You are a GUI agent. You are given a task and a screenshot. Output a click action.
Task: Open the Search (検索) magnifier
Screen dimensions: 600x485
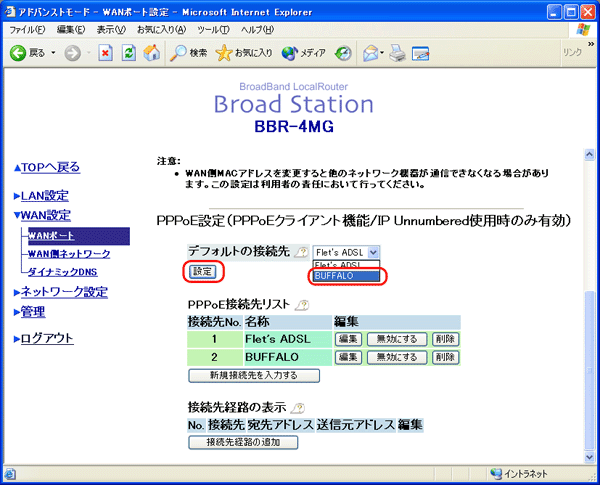[188, 53]
